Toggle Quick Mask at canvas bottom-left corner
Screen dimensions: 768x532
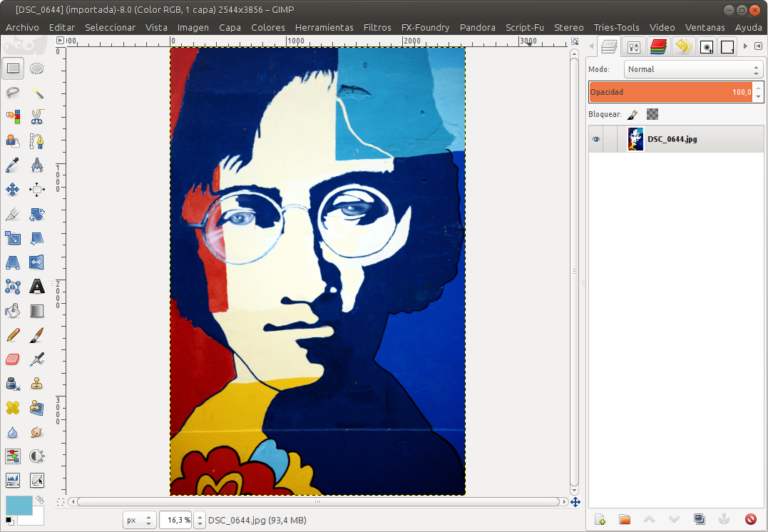60,501
